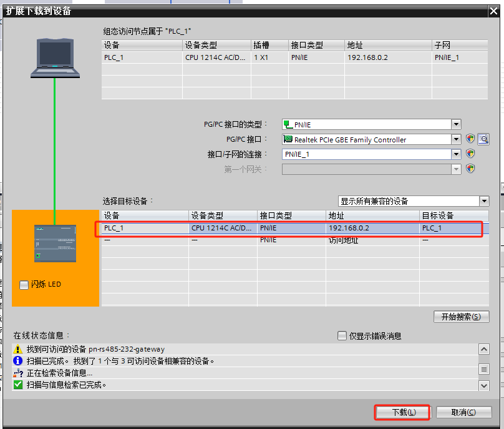Click shield icon next to PG/PC interface
Image resolution: width=504 pixels, height=429 pixels.
coord(470,139)
